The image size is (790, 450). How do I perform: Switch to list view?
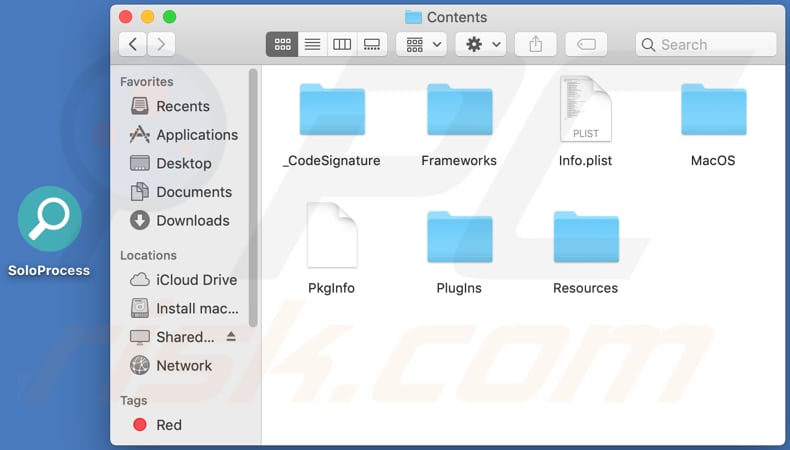[x=312, y=44]
